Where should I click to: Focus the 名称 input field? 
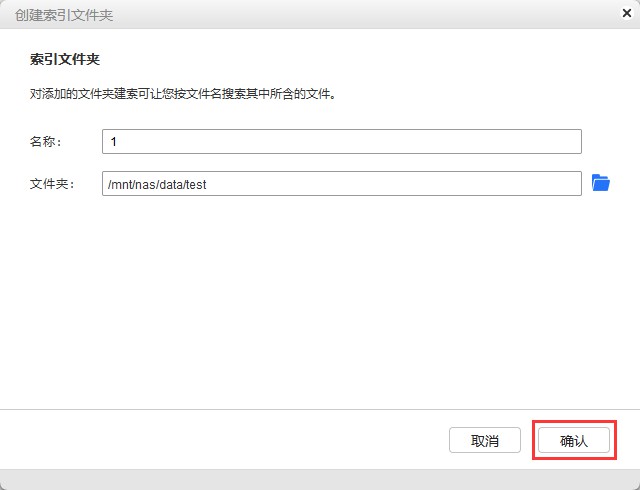(x=341, y=142)
